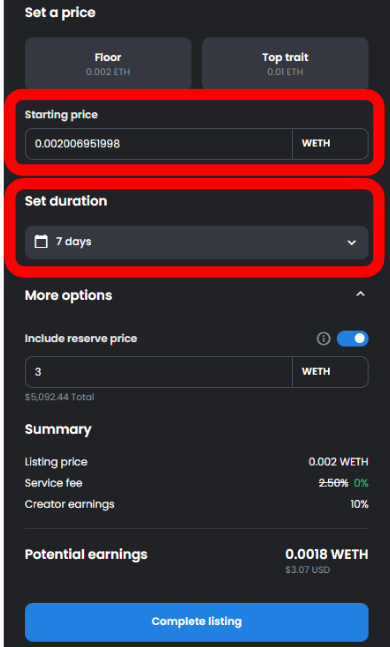Click the Potential earnings 0.0018 WETH amount
The height and width of the screenshot is (647, 390).
tap(327, 554)
